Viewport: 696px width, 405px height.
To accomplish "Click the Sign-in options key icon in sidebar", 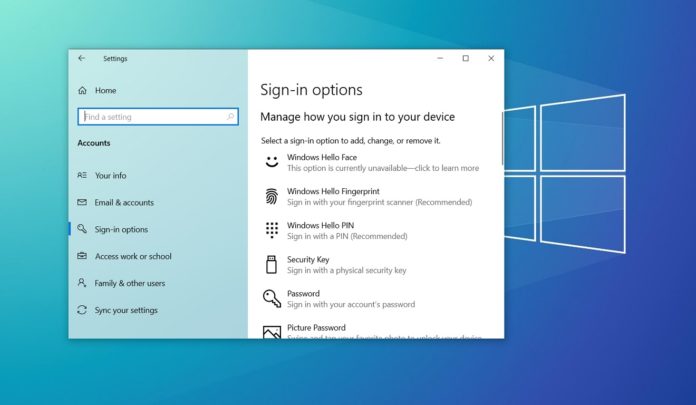I will [x=82, y=229].
